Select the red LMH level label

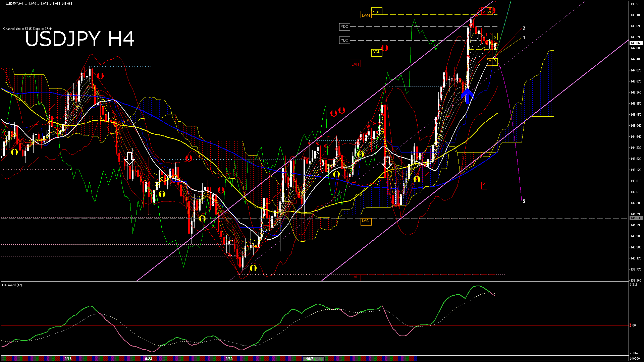tap(355, 64)
